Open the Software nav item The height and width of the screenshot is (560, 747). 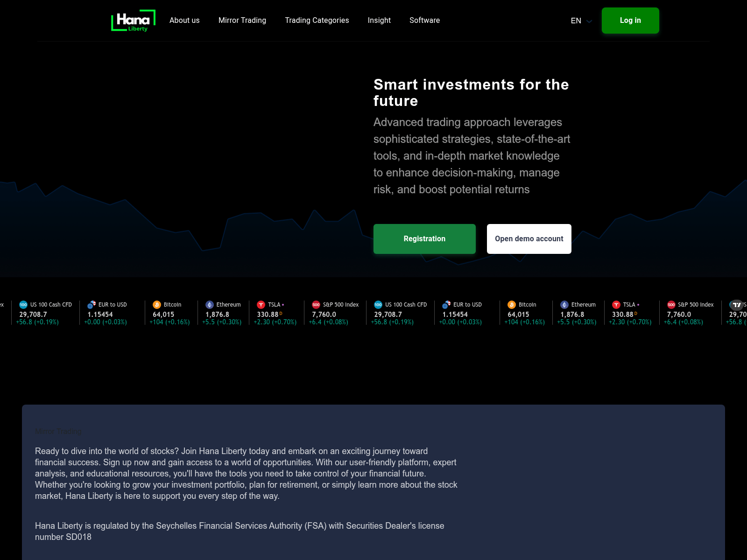point(425,21)
